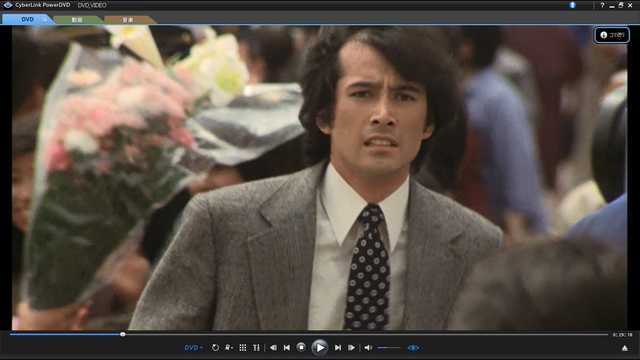The height and width of the screenshot is (360, 640).
Task: Step forward one frame
Action: pos(351,348)
